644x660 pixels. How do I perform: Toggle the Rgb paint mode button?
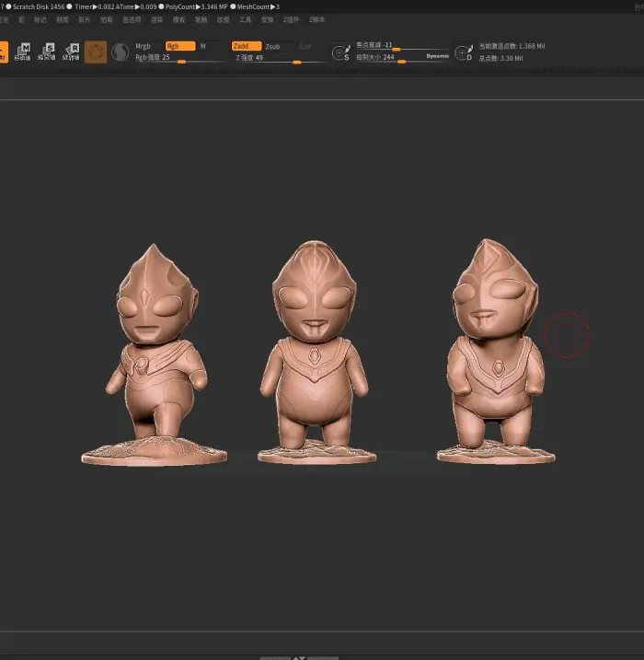point(180,46)
